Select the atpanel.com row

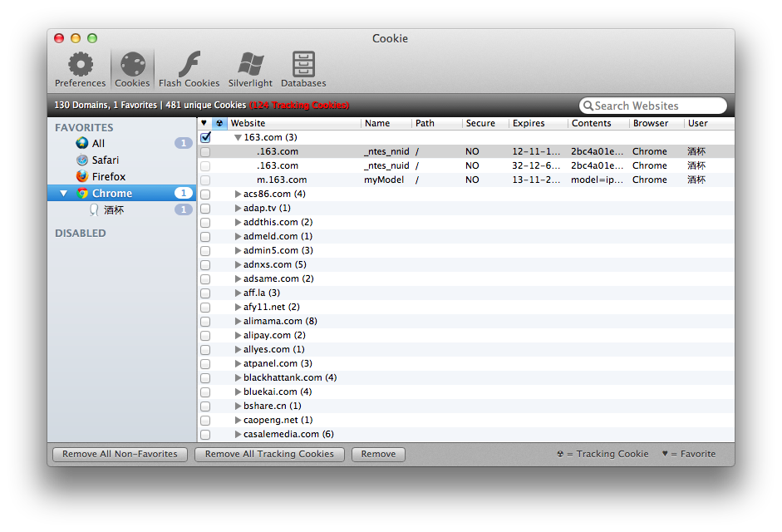click(466, 363)
